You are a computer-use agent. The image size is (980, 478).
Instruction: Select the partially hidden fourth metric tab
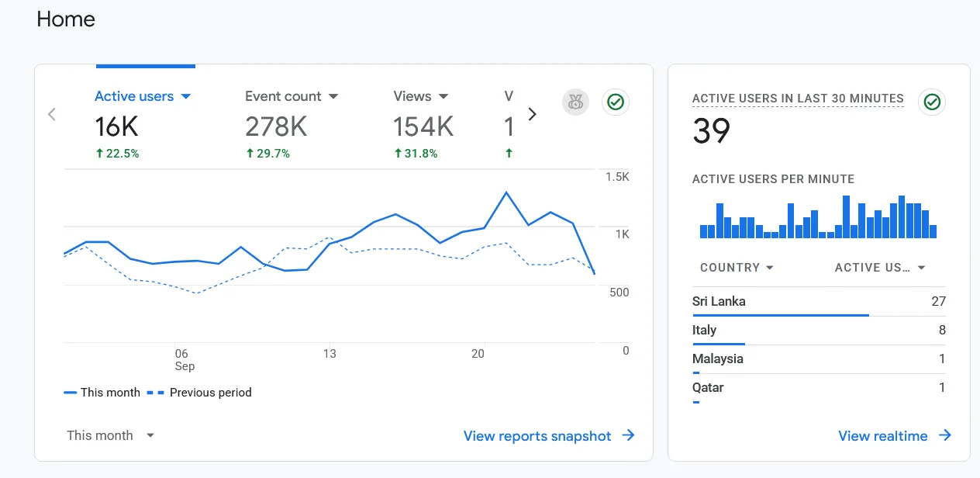tap(509, 124)
